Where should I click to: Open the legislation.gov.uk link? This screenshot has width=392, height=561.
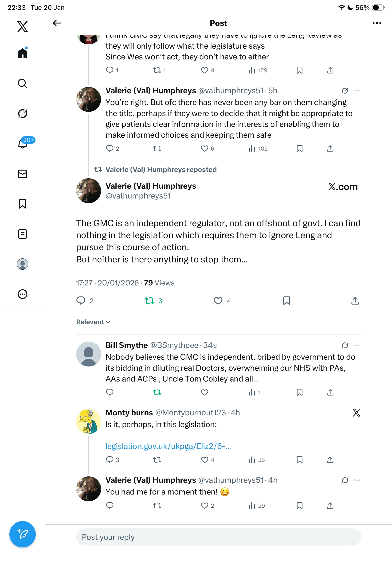tap(168, 446)
